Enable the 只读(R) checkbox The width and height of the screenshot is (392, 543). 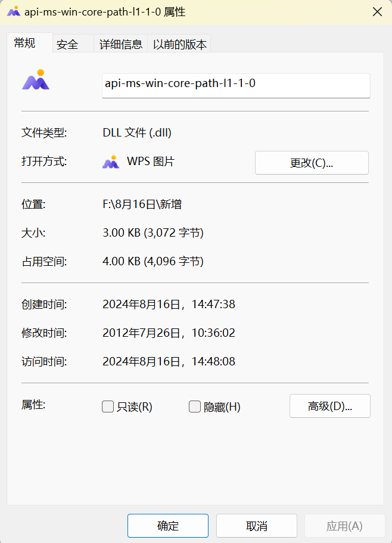coord(108,407)
